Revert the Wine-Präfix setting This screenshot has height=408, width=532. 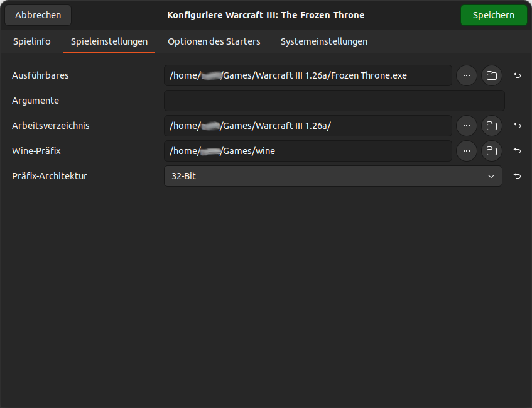[x=517, y=151]
